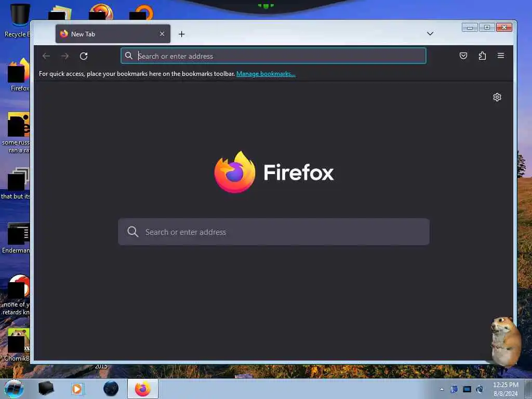
Task: Reload the page with the refresh icon
Action: click(84, 56)
